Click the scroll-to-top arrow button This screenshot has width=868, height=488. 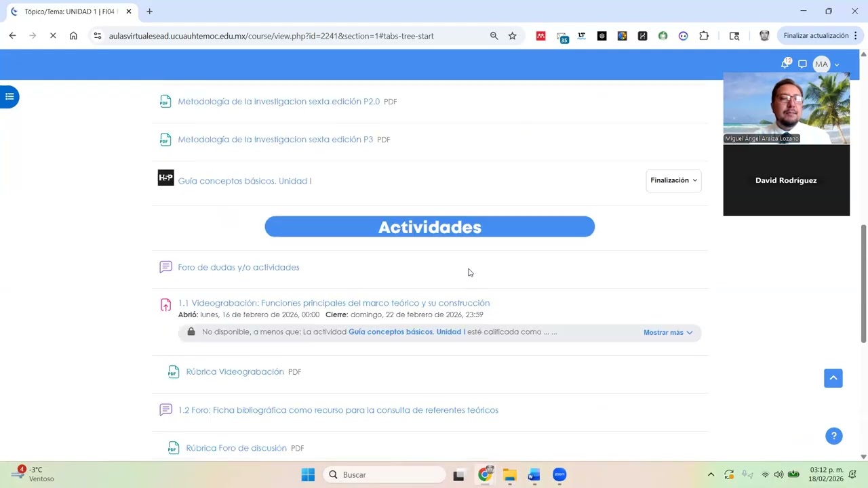pos(833,378)
